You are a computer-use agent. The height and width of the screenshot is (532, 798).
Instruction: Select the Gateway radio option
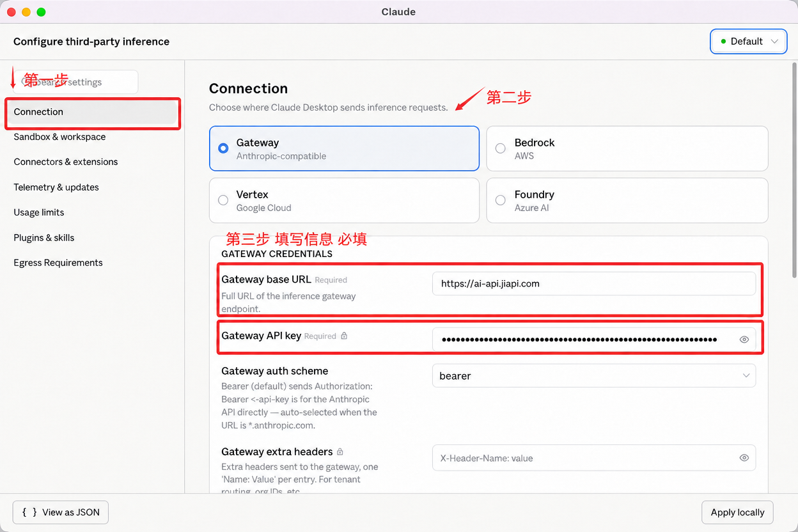[x=223, y=148]
